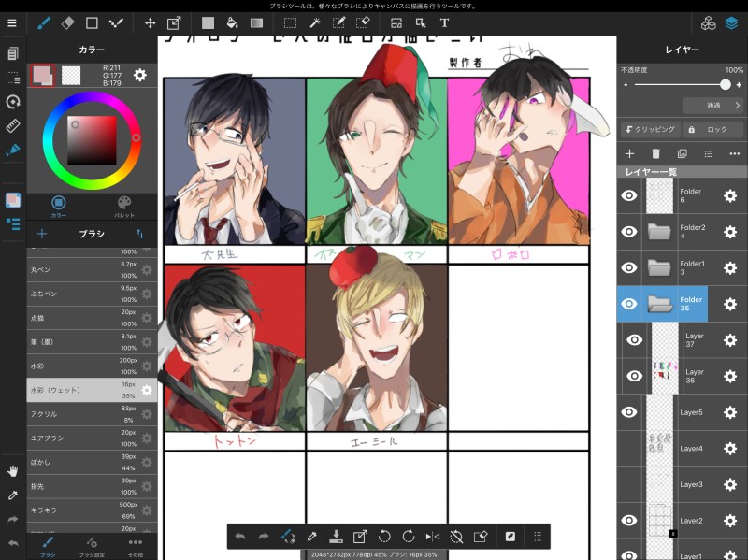This screenshot has width=748, height=560.
Task: Select the Transform tool in top toolbar
Action: 174,22
